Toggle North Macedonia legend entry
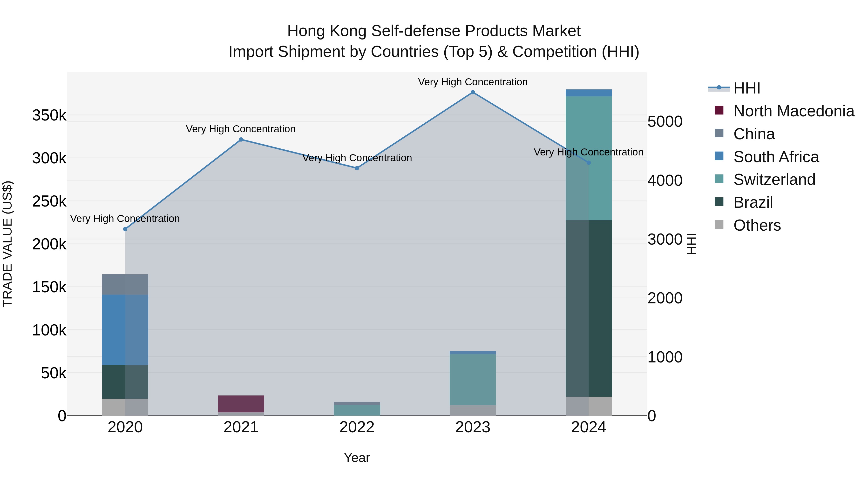The height and width of the screenshot is (488, 868). 784,111
